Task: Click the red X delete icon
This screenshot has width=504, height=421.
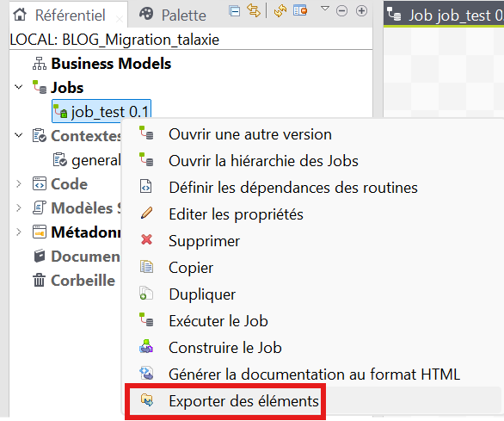Action: 146,239
